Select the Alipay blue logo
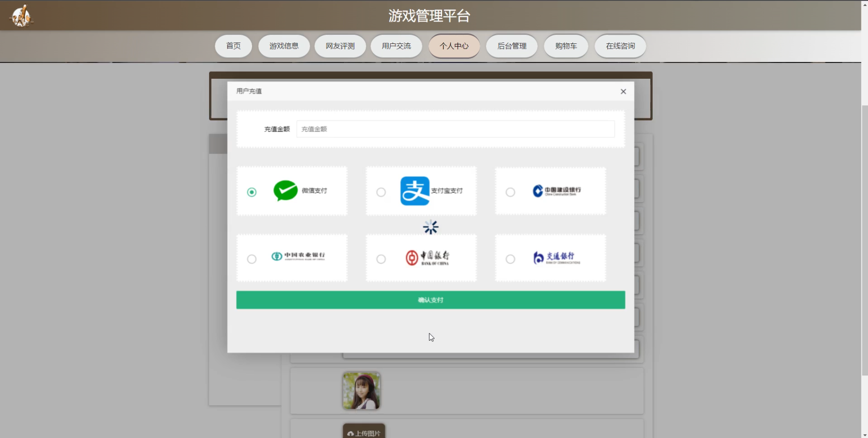Image resolution: width=868 pixels, height=438 pixels. (414, 191)
